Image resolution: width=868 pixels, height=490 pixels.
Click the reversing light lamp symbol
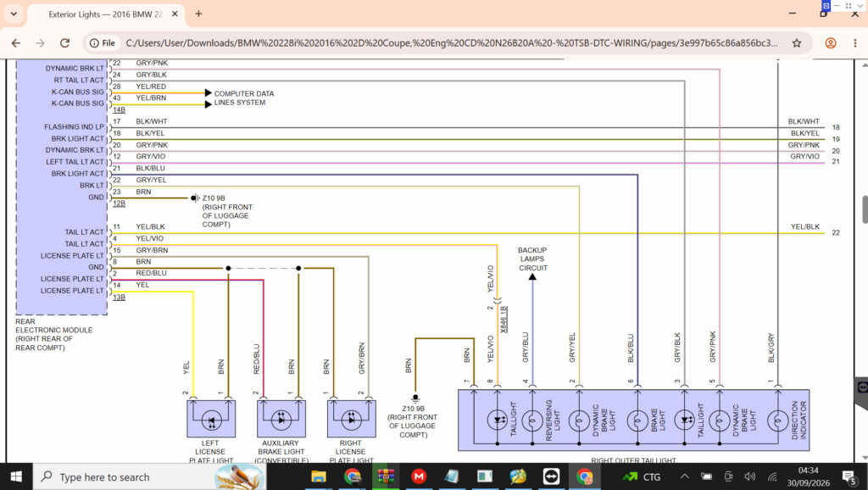[532, 420]
